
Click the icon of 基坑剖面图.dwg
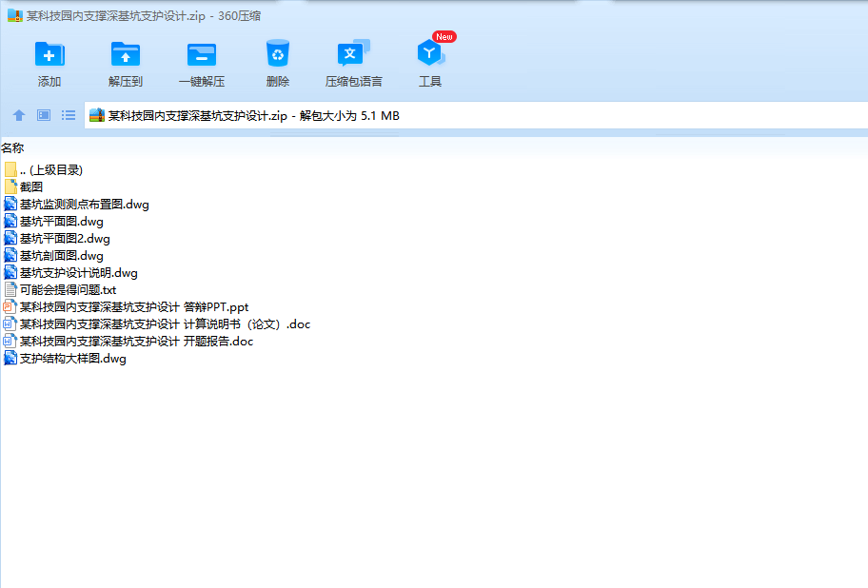coord(10,255)
